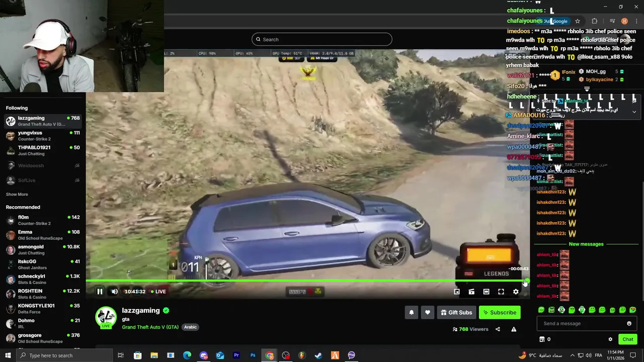Open ROSHTEIN recommended channel

43,294
